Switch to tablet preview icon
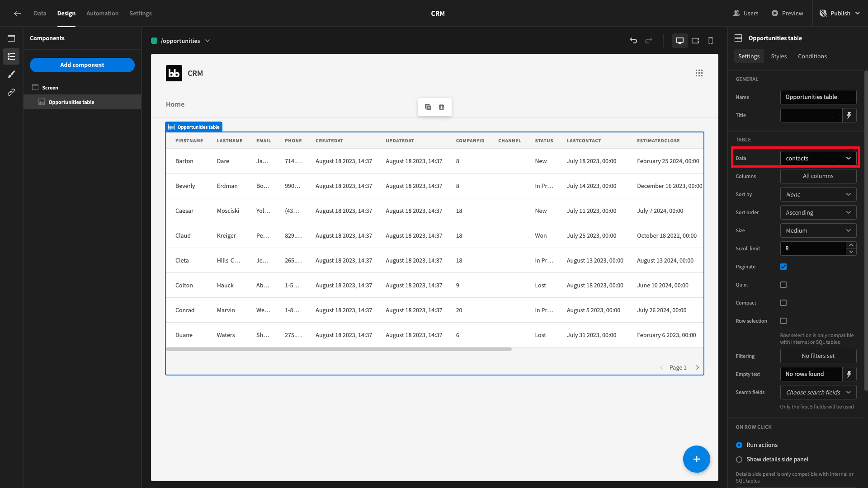Viewport: 868px width, 488px height. 695,41
